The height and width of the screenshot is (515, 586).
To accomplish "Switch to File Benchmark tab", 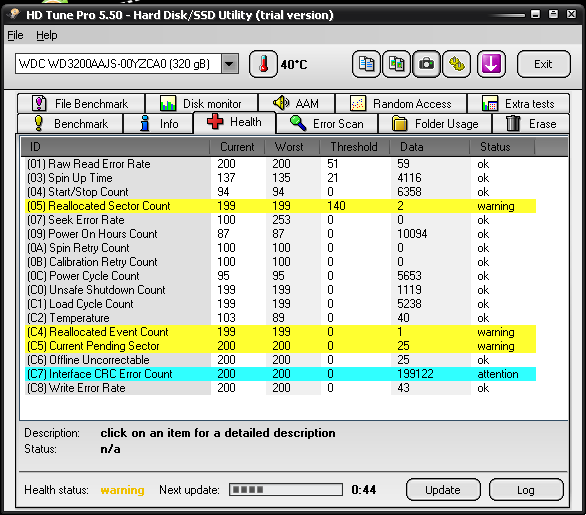I will pos(81,104).
